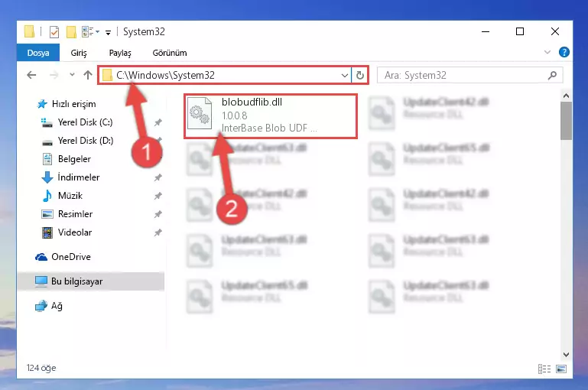Image resolution: width=588 pixels, height=390 pixels.
Task: Open Videolar folder in sidebar
Action: tap(75, 232)
